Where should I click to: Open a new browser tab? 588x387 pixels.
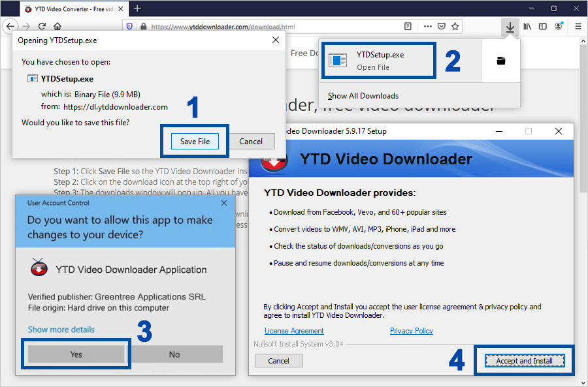[x=137, y=8]
